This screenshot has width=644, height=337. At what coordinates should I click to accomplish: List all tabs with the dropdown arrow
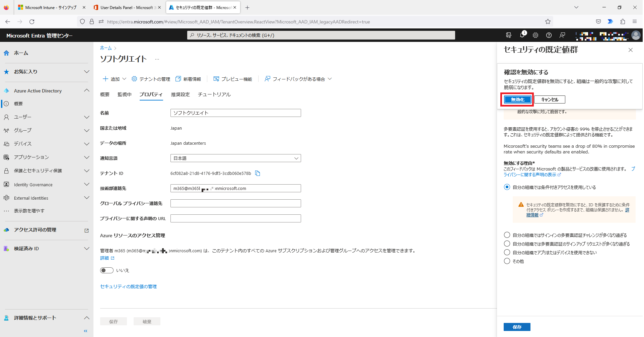point(576,7)
